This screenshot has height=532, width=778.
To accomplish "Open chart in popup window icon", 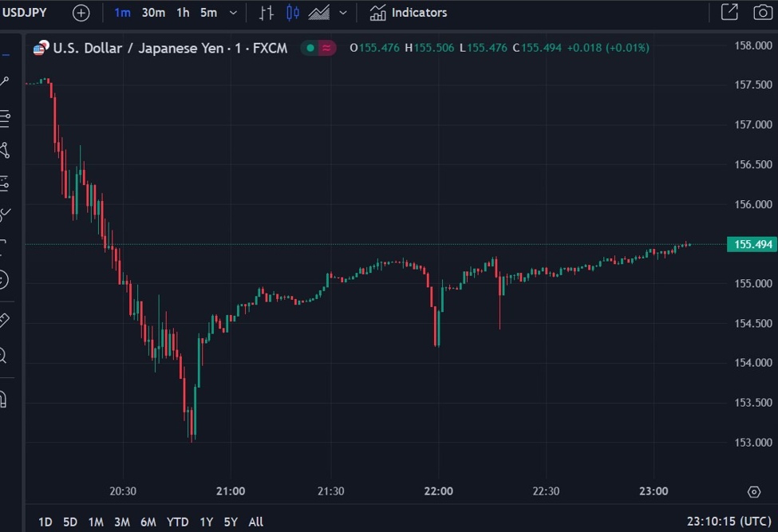I will pyautogui.click(x=729, y=13).
